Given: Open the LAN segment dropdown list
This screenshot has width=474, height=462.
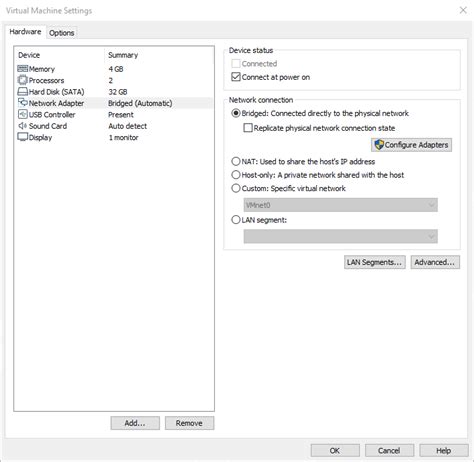Looking at the screenshot, I should pyautogui.click(x=340, y=236).
